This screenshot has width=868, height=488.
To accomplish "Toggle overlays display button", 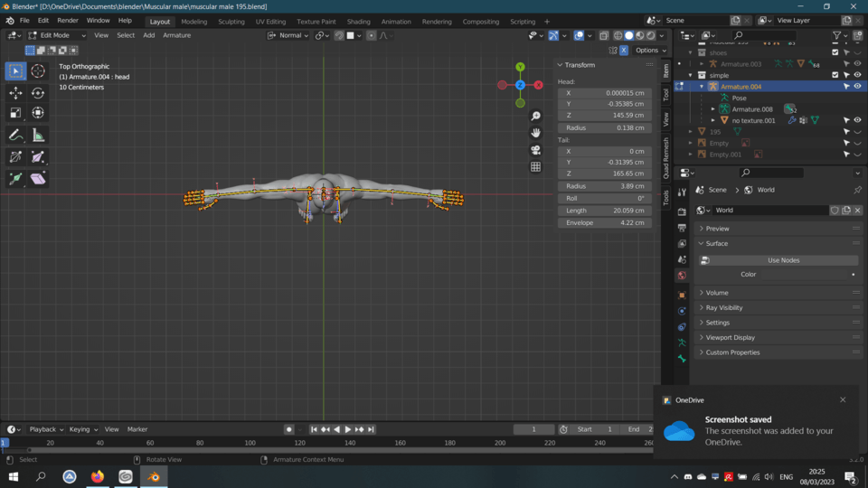I will (x=579, y=35).
